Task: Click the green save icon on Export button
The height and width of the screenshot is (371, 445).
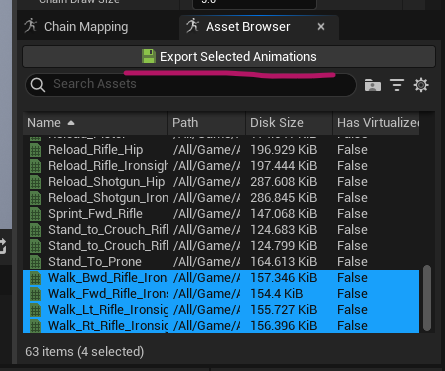Action: (x=149, y=56)
